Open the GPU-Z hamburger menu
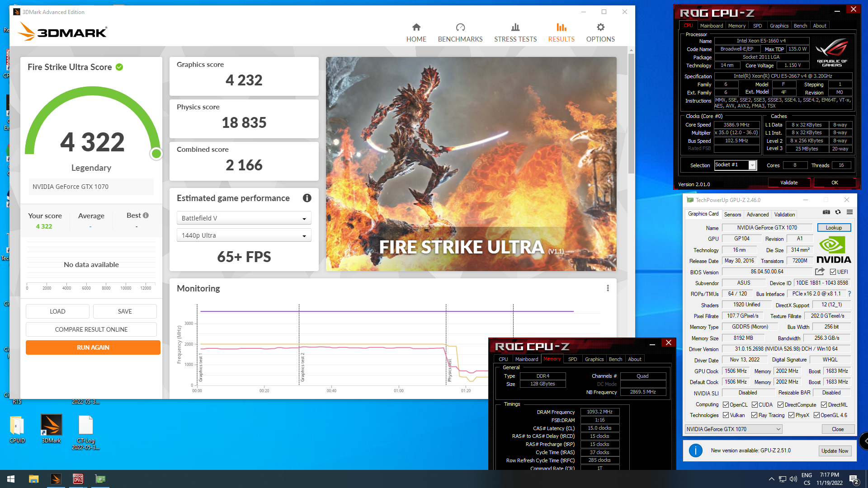The width and height of the screenshot is (868, 488). pos(849,212)
